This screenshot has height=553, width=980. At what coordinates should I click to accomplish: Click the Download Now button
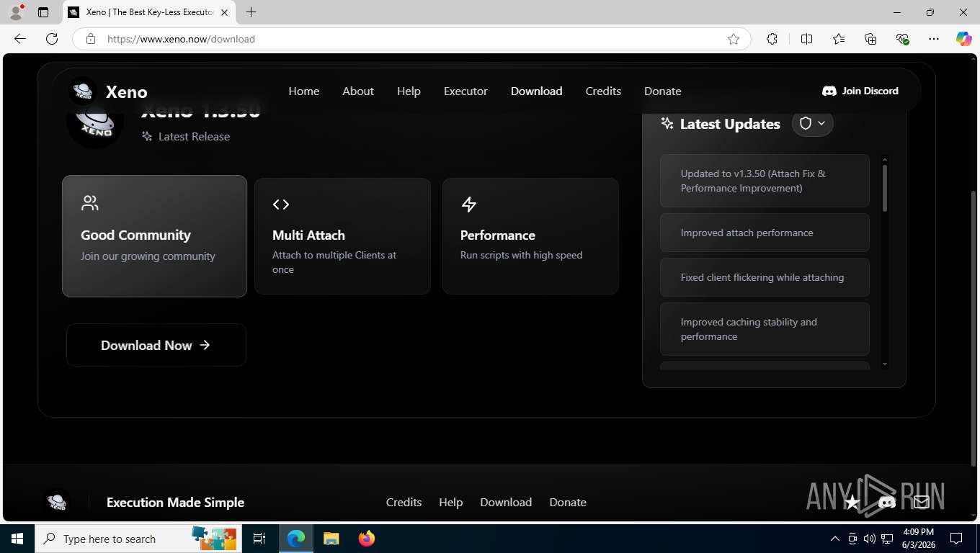[156, 345]
